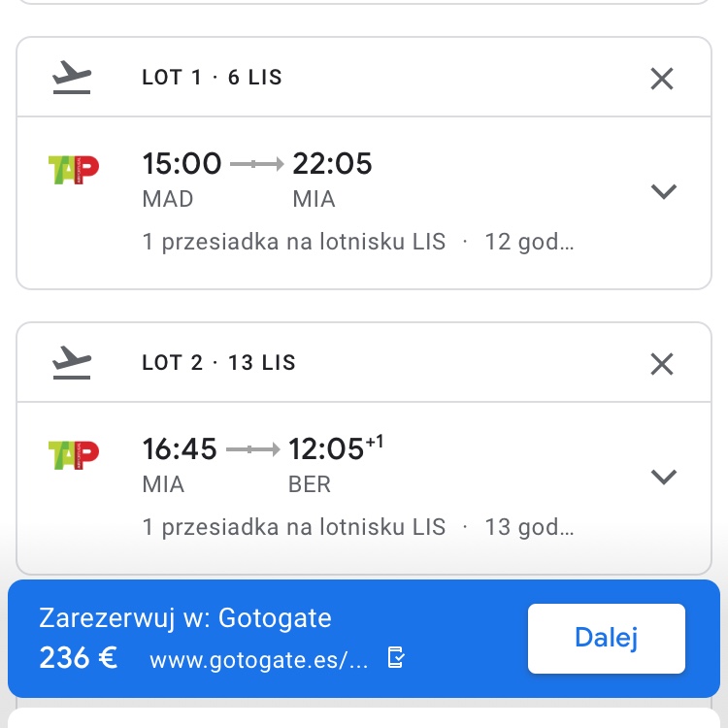Open the www.gotogate.es link
The height and width of the screenshot is (728, 728).
[258, 659]
